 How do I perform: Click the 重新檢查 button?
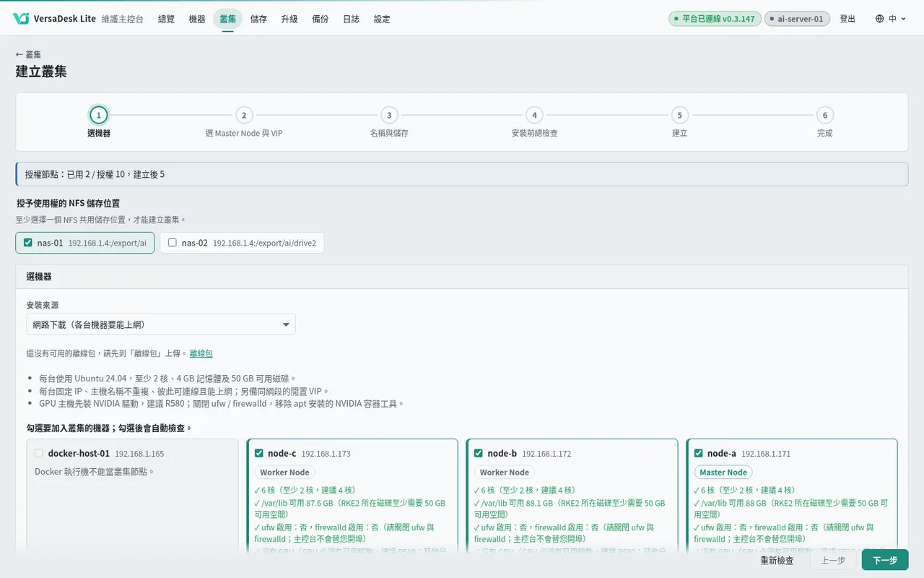point(777,560)
